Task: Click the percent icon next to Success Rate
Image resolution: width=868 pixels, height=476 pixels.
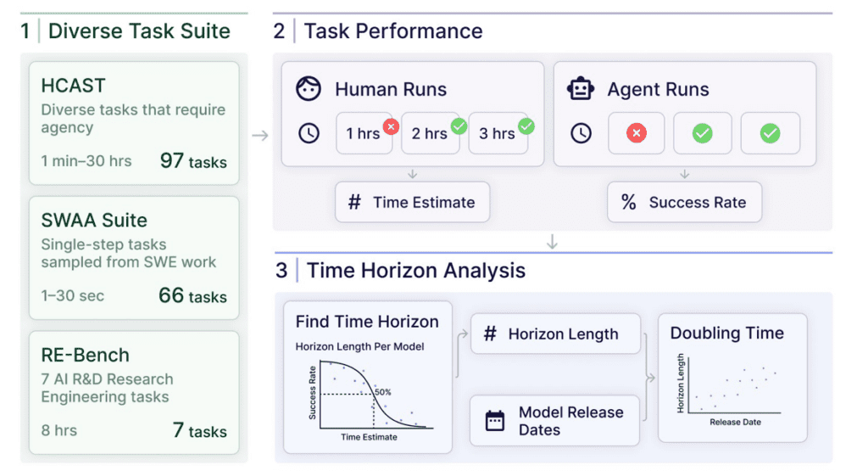Action: click(628, 202)
